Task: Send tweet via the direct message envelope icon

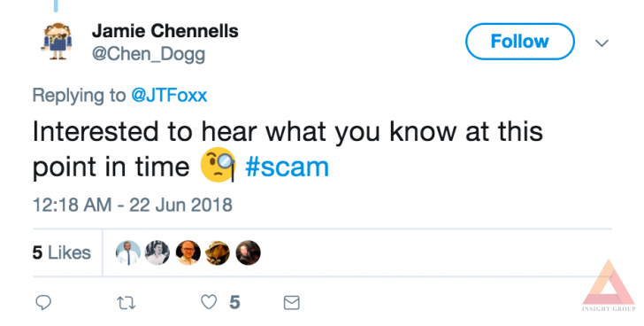Action: (292, 303)
